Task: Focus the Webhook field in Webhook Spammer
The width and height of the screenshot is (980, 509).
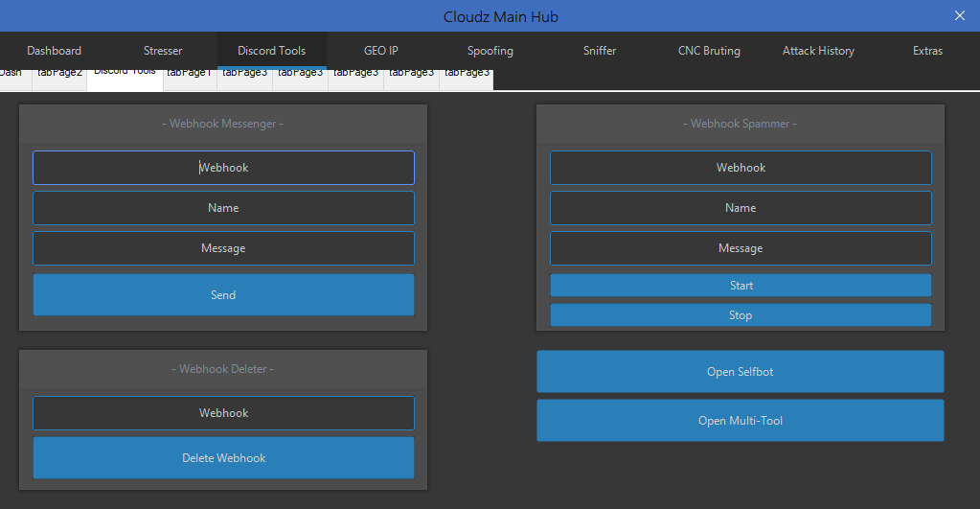Action: click(x=741, y=168)
